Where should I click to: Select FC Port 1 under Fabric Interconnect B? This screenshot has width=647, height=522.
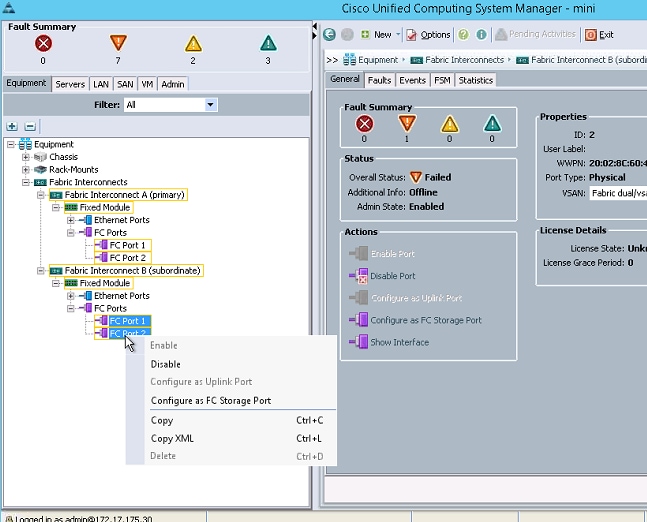128,321
